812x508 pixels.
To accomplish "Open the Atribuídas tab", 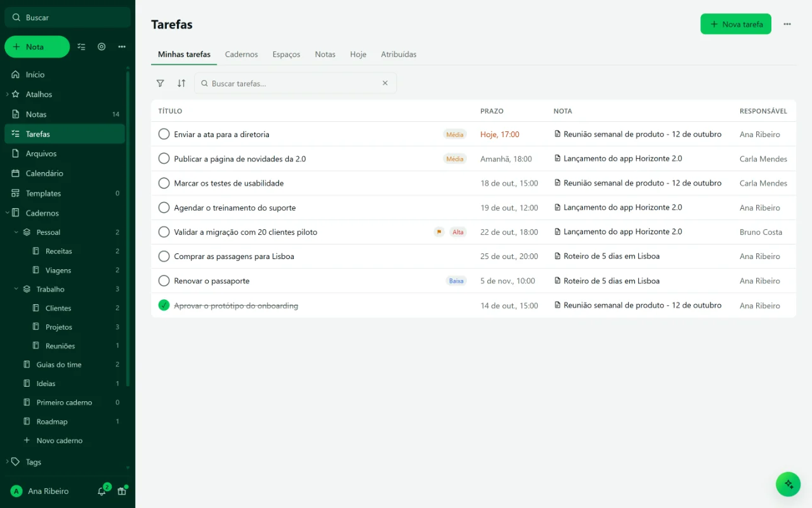I will (x=398, y=55).
